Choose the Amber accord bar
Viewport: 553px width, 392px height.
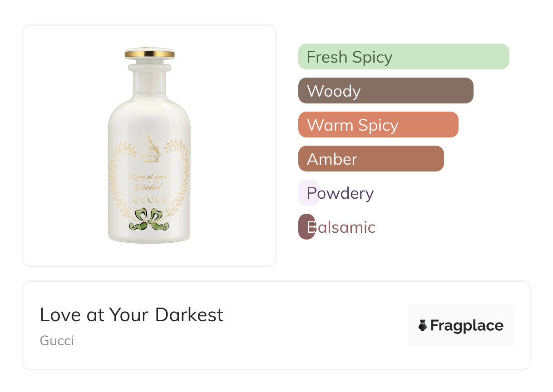(370, 159)
